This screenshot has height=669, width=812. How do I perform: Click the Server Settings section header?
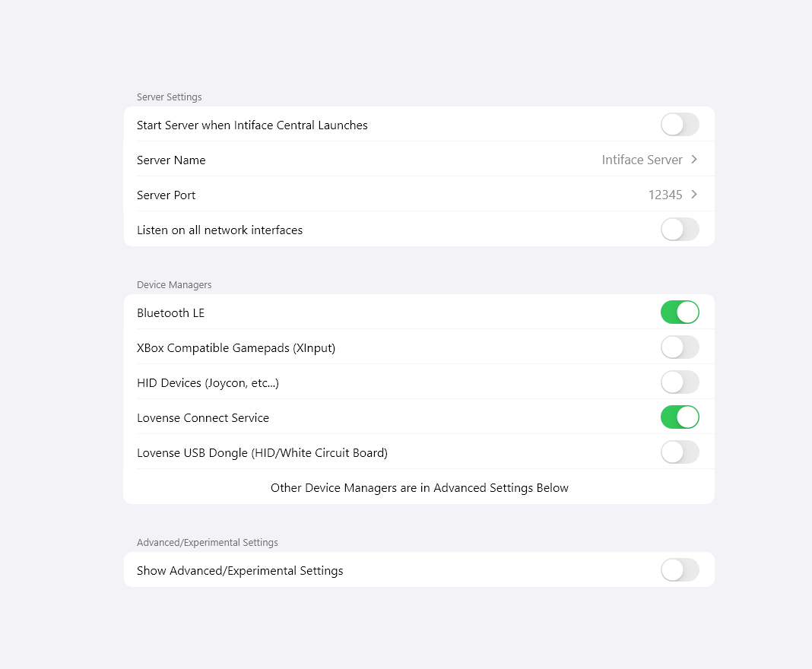[x=170, y=97]
